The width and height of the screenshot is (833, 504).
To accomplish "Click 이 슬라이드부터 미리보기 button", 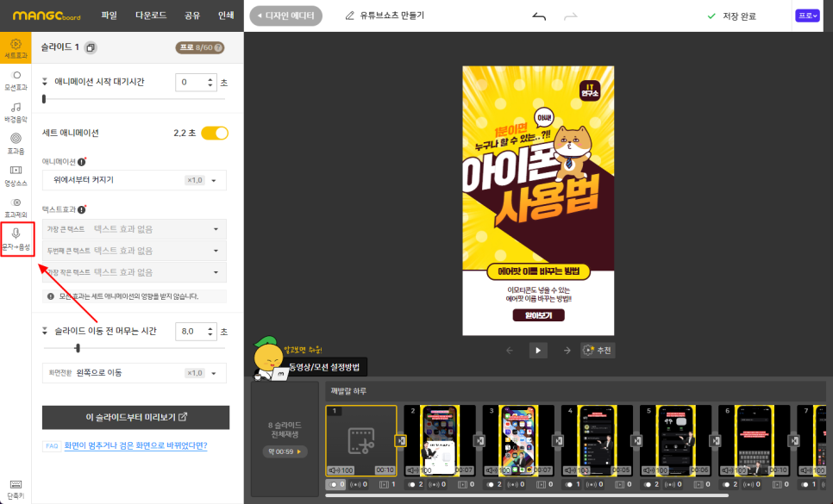I will click(x=136, y=418).
